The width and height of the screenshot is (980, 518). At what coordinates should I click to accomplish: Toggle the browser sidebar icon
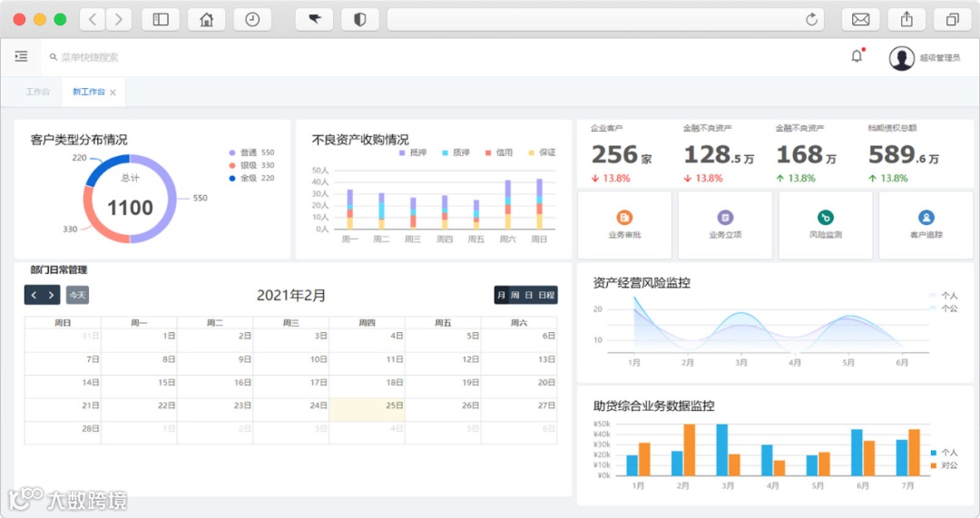coord(161,19)
